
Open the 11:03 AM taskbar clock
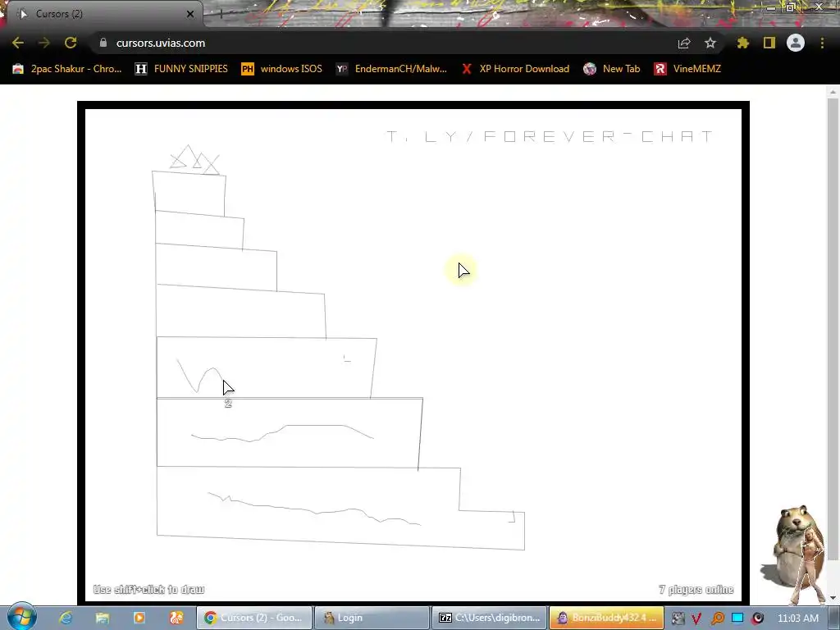797,618
